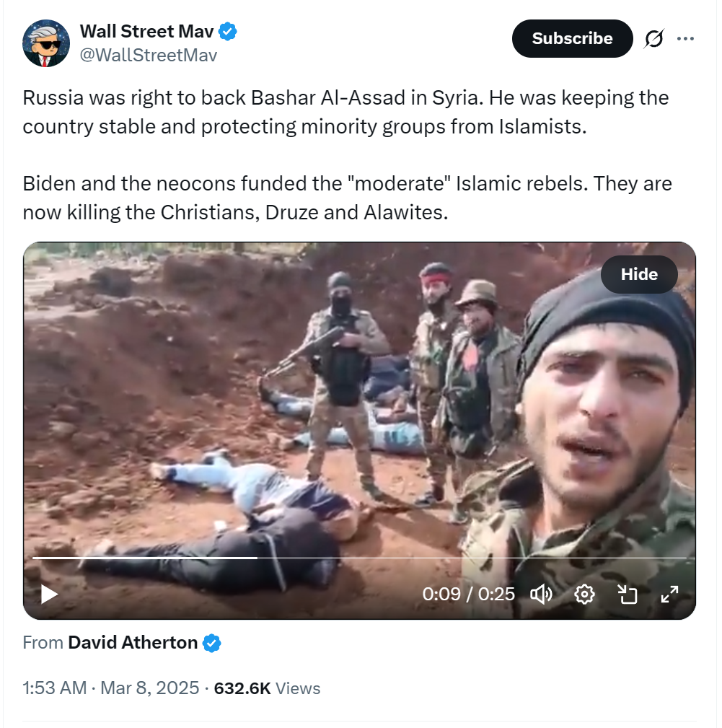Viewport: 722px width, 728px height.
Task: Subscribe to Wall Street Mav
Action: pyautogui.click(x=572, y=38)
